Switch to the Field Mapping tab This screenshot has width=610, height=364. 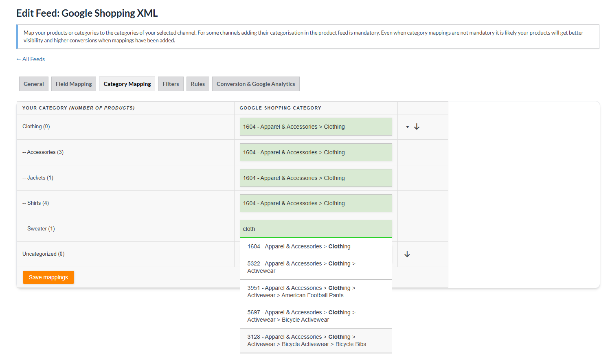(x=74, y=84)
